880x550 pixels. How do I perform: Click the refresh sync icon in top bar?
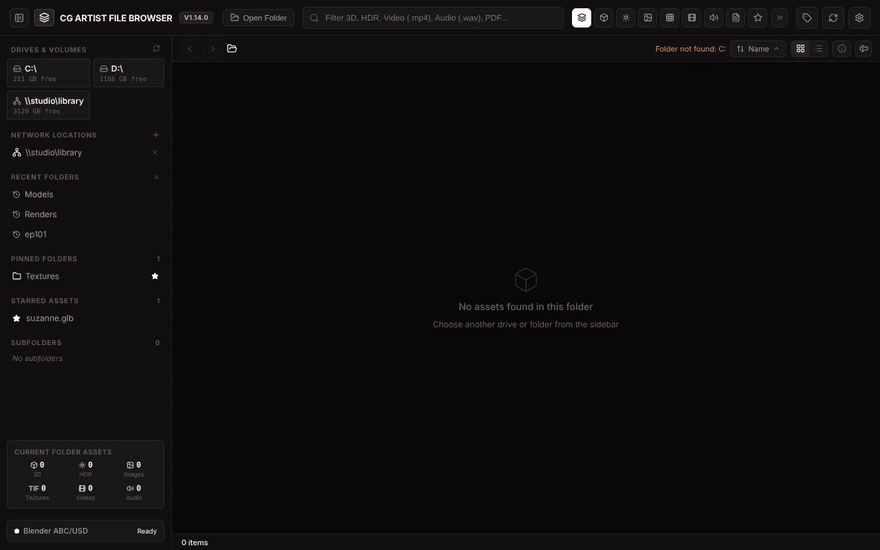tap(833, 17)
